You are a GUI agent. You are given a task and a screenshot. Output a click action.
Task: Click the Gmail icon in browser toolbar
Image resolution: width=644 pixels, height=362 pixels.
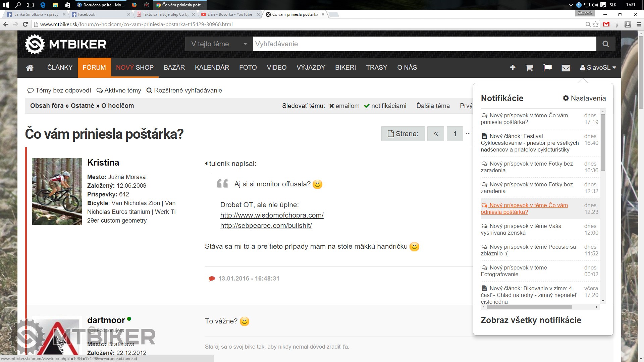tap(606, 24)
